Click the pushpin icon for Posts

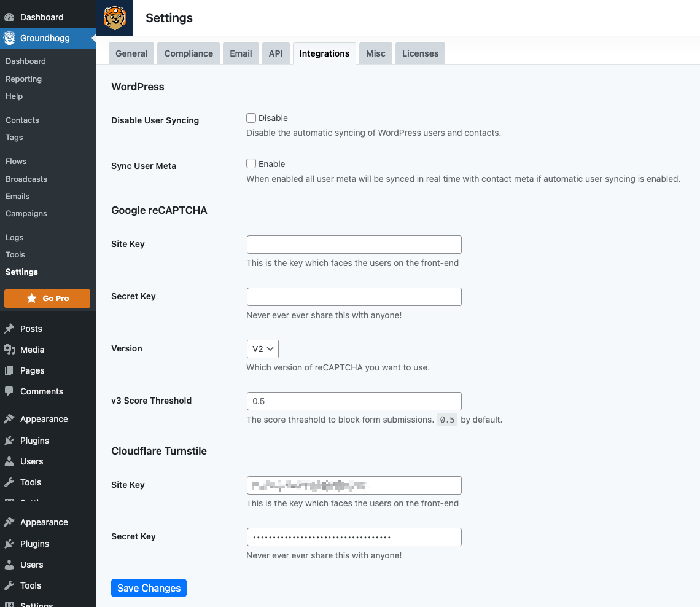9,329
